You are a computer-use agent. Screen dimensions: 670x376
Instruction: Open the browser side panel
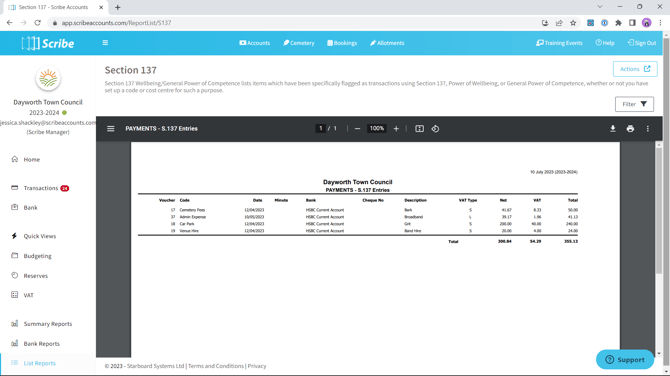(x=632, y=23)
